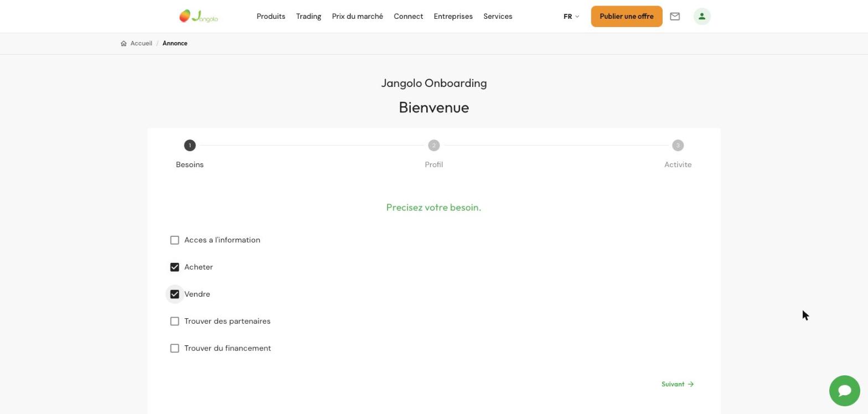Uncheck the Vendre checkbox
This screenshot has width=868, height=414.
point(174,294)
